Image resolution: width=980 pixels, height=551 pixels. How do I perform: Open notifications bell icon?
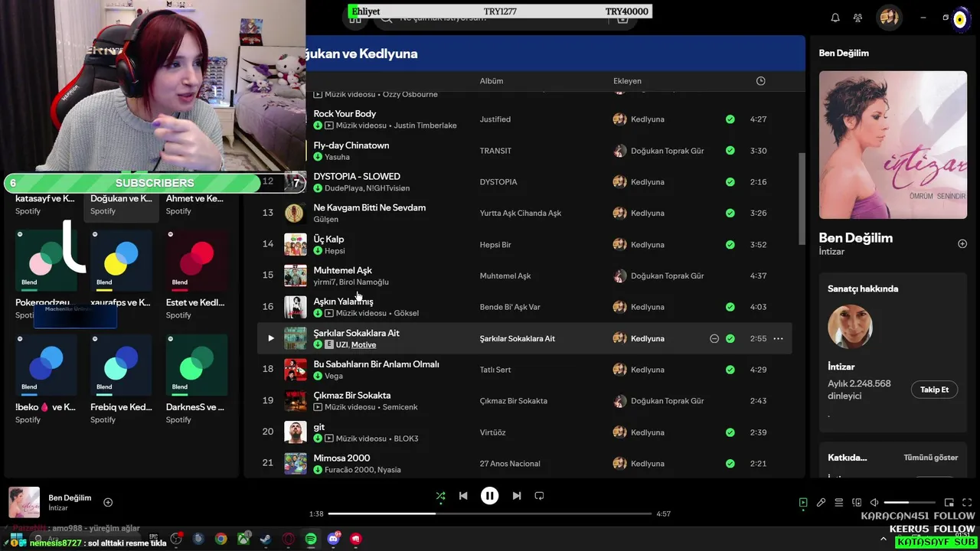[x=835, y=18]
